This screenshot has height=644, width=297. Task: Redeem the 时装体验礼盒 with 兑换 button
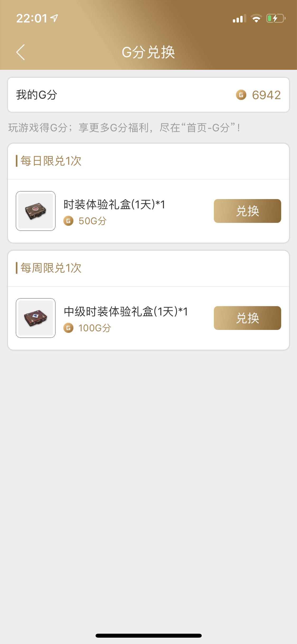(x=247, y=211)
